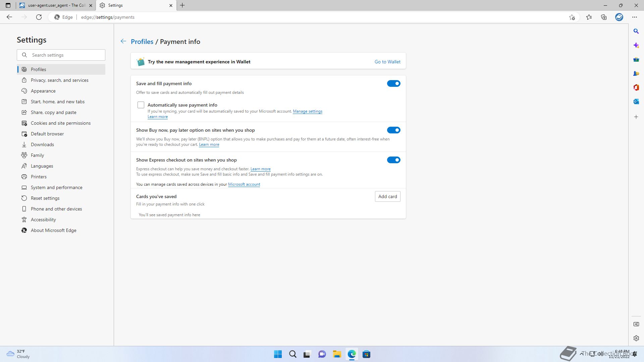Click the Add card button
Viewport: 644px width, 362px height.
click(387, 196)
